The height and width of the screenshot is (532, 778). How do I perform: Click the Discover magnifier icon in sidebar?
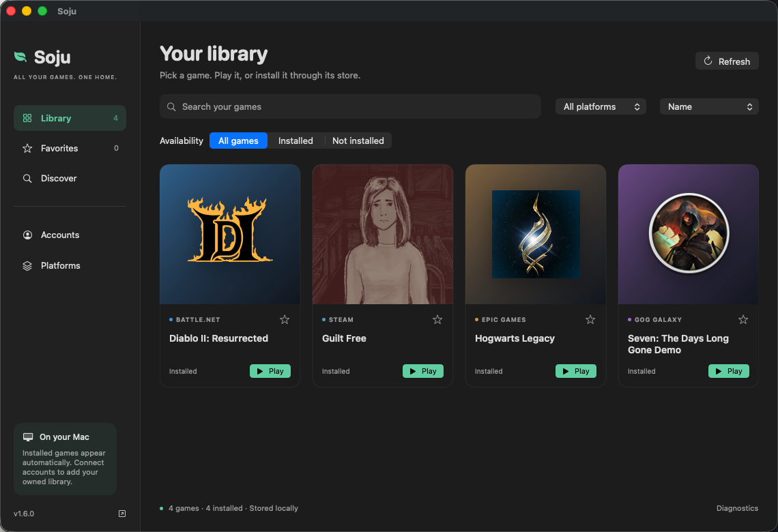tap(27, 179)
